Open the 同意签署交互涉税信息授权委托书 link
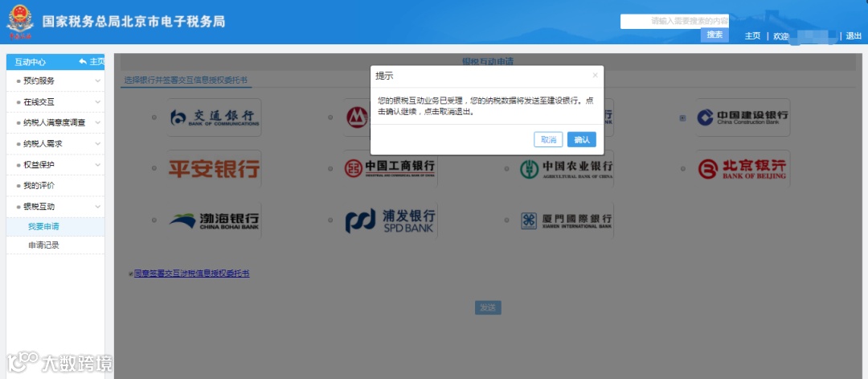Viewport: 868px width, 379px height. pos(191,274)
